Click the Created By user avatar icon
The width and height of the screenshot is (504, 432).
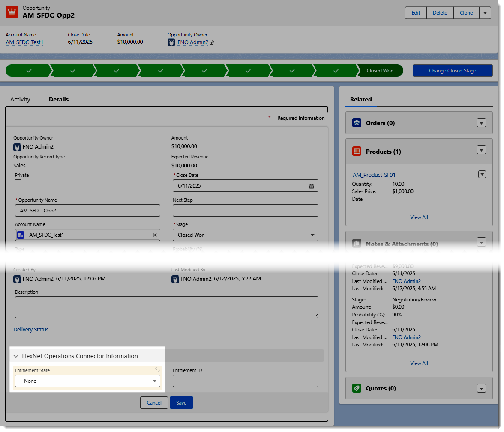17,279
